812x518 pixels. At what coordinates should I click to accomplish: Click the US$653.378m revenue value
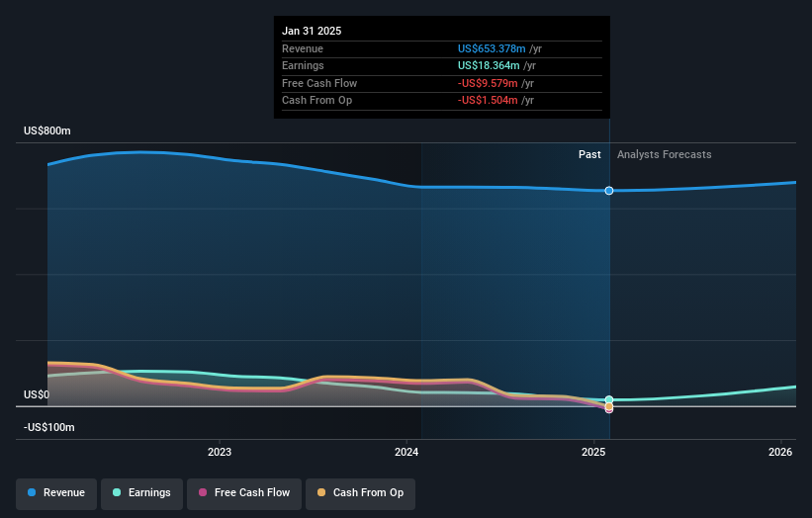click(x=492, y=48)
